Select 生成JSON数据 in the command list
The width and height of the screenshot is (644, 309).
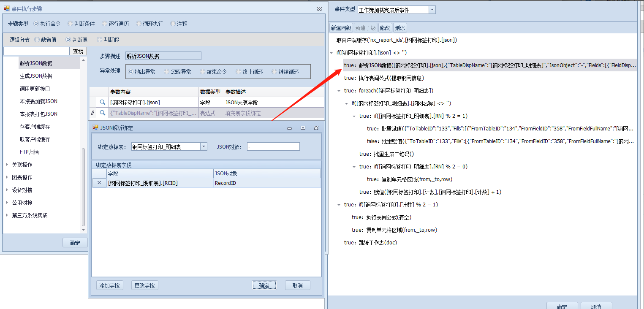point(36,76)
